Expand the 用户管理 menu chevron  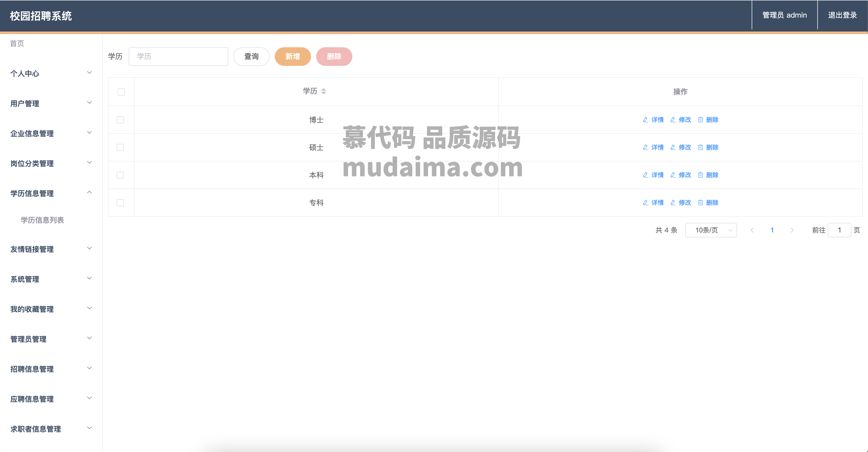pos(90,103)
